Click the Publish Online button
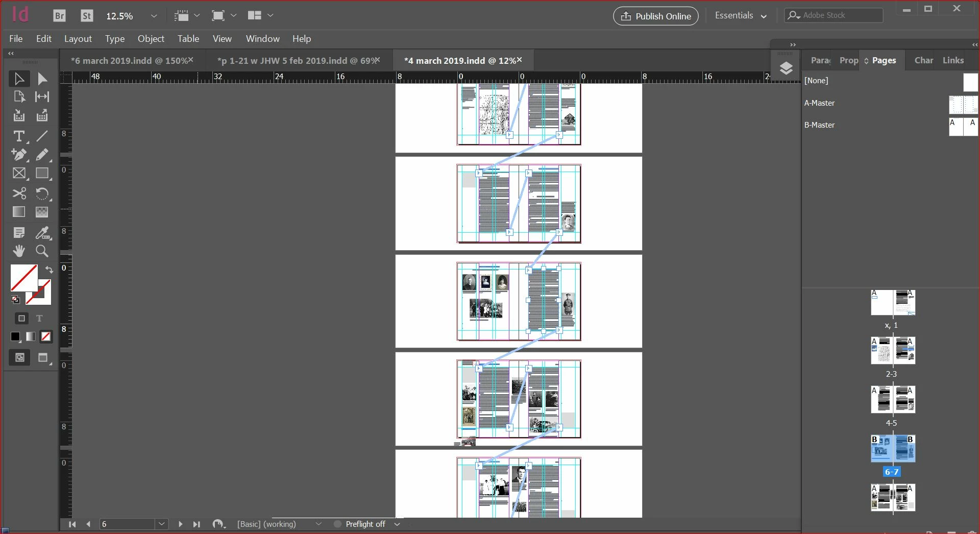This screenshot has width=980, height=534. click(656, 16)
